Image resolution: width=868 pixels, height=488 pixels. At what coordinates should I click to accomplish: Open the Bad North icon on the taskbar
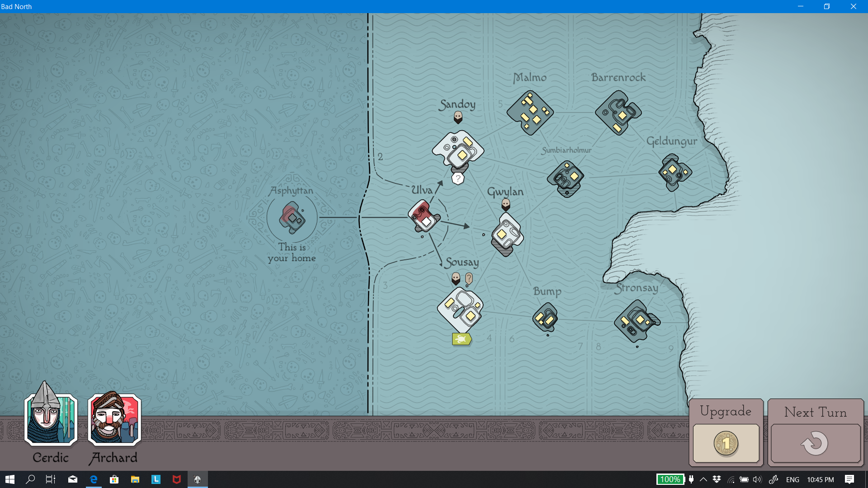tap(198, 479)
